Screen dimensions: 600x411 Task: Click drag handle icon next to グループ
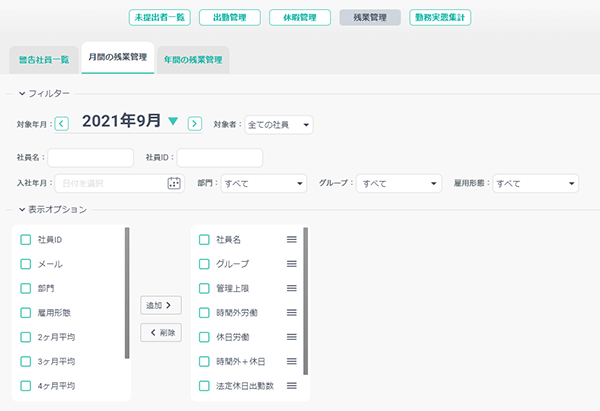[292, 264]
